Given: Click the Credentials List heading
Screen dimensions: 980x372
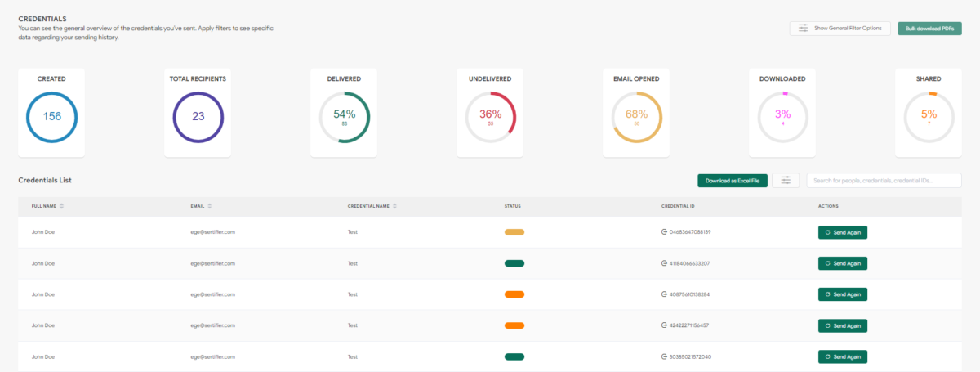Looking at the screenshot, I should pyautogui.click(x=46, y=179).
